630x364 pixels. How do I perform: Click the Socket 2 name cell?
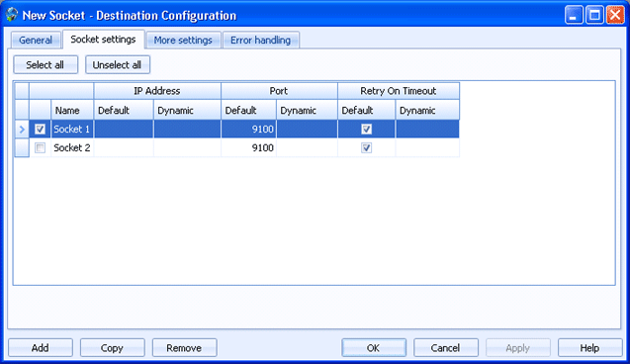pyautogui.click(x=72, y=147)
